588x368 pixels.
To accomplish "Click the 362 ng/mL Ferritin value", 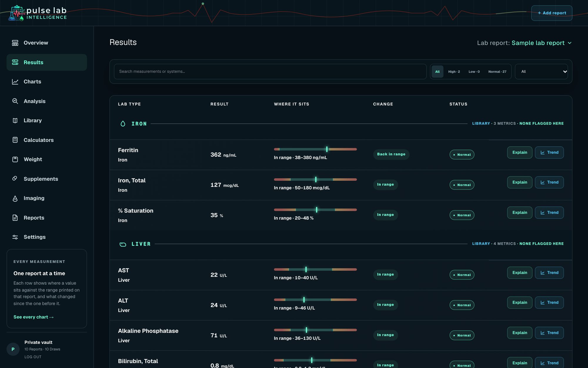I will (x=223, y=155).
